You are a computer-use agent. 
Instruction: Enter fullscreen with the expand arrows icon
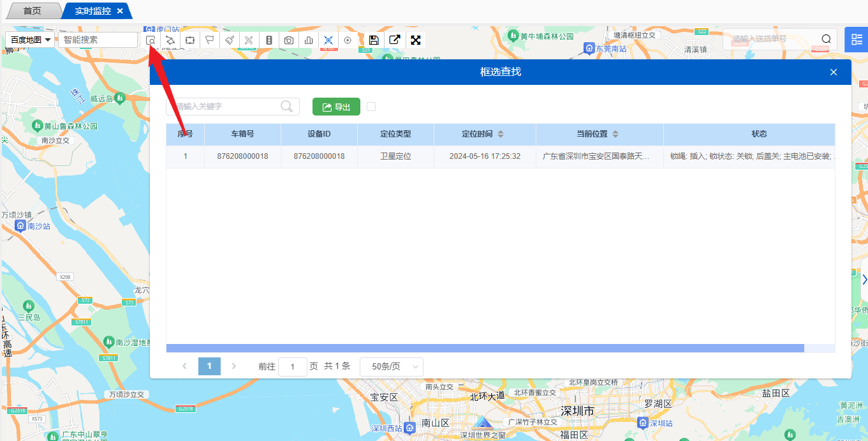416,40
